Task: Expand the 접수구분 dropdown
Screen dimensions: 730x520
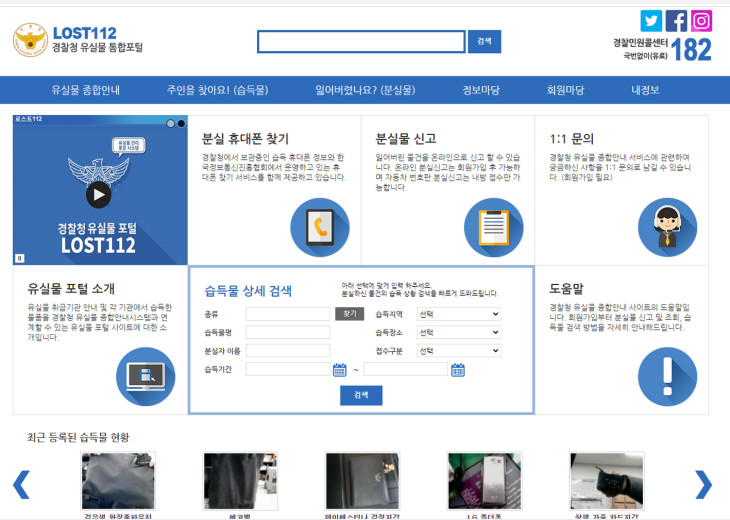Action: (459, 351)
